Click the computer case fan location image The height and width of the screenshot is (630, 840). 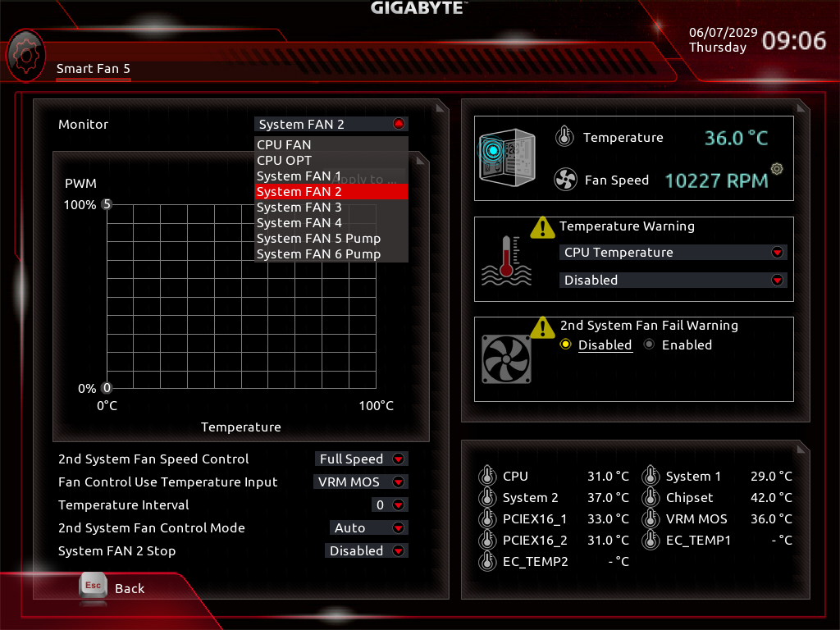[506, 157]
